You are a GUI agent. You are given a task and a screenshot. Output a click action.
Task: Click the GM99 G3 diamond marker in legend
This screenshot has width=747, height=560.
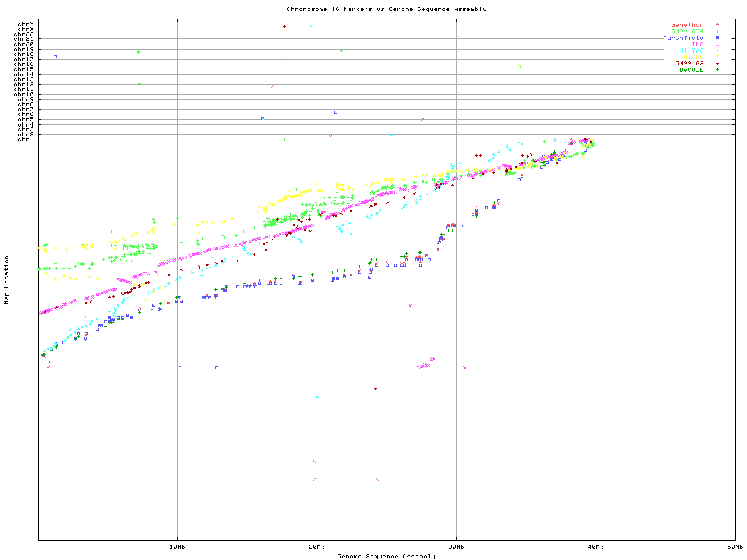coord(717,64)
